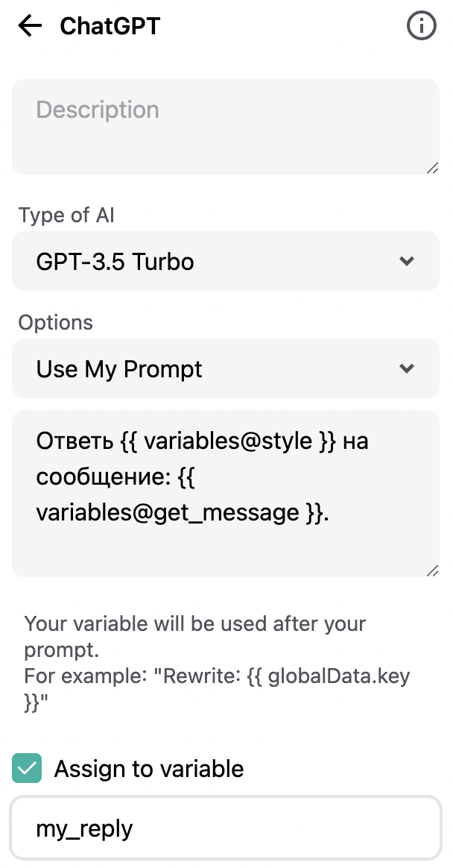Select the Type of AI section label
The image size is (453, 868).
click(66, 215)
